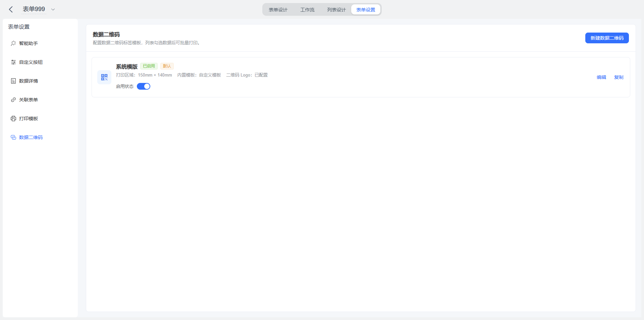Click the 自定义按钮 sliders icon

(x=13, y=62)
